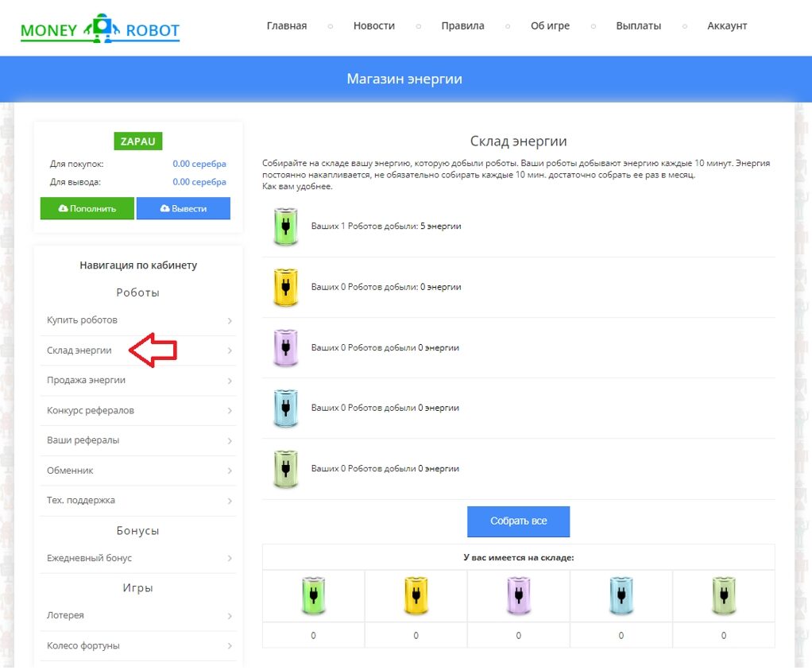
Task: Click the purple battery icon in robots list
Action: (x=285, y=347)
